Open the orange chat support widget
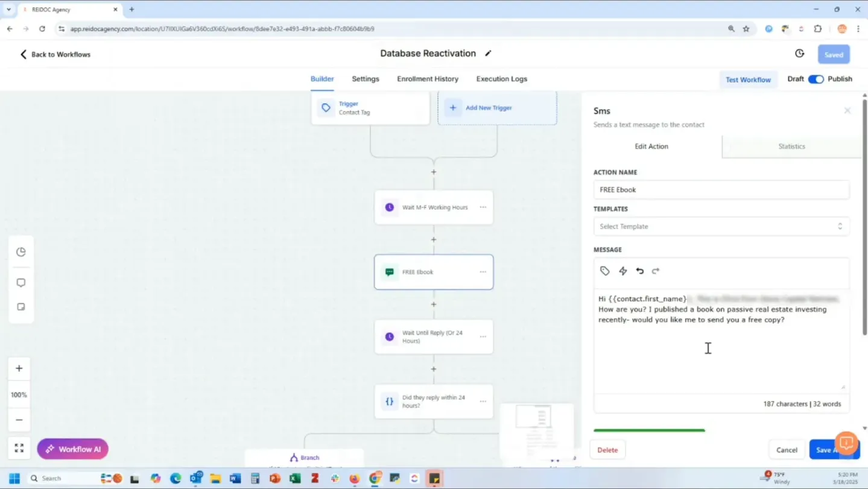Viewport: 868px width, 489px height. [x=846, y=443]
